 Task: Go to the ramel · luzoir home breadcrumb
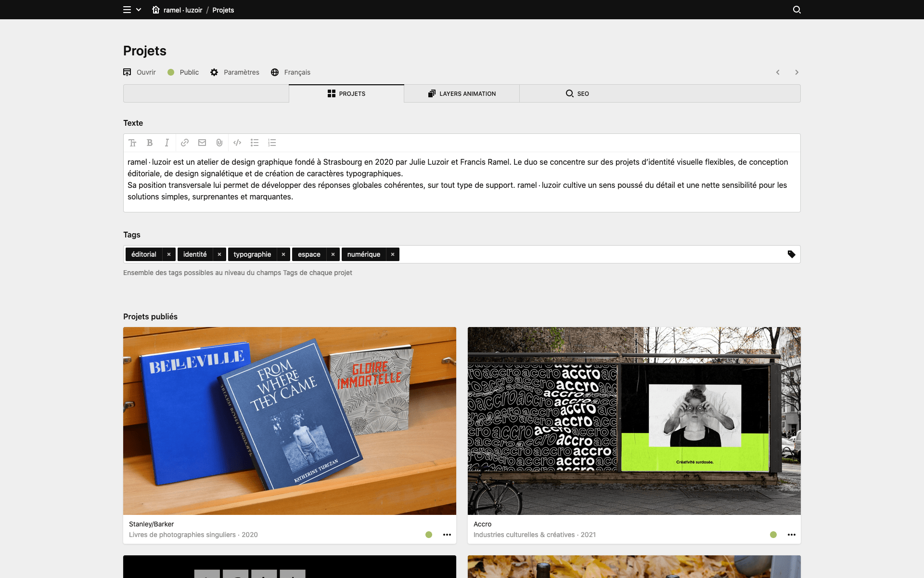pos(177,10)
